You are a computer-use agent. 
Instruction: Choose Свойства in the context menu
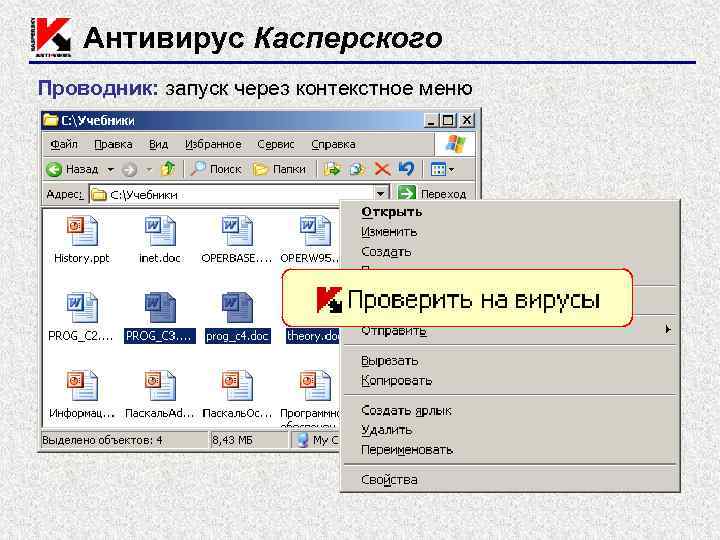[510, 480]
